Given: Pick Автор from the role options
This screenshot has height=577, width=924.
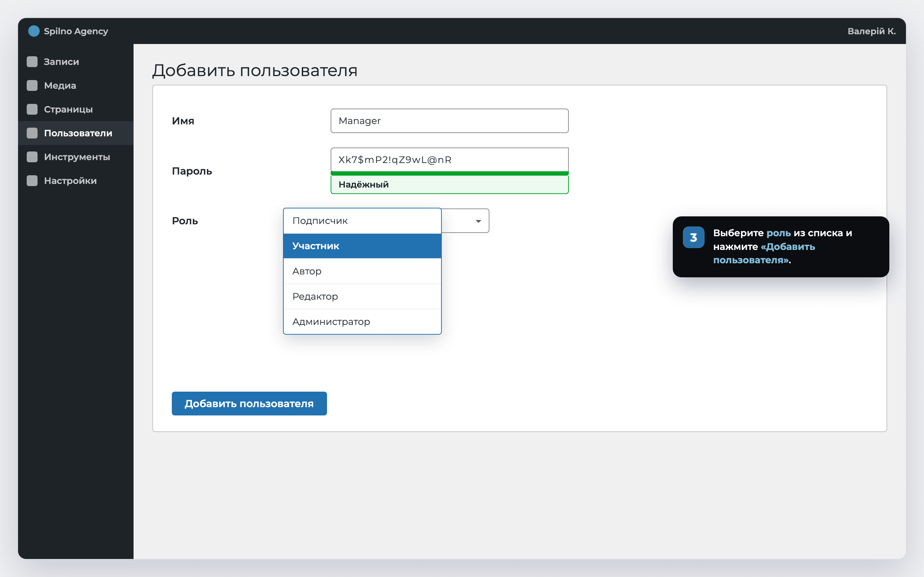Looking at the screenshot, I should [x=362, y=271].
